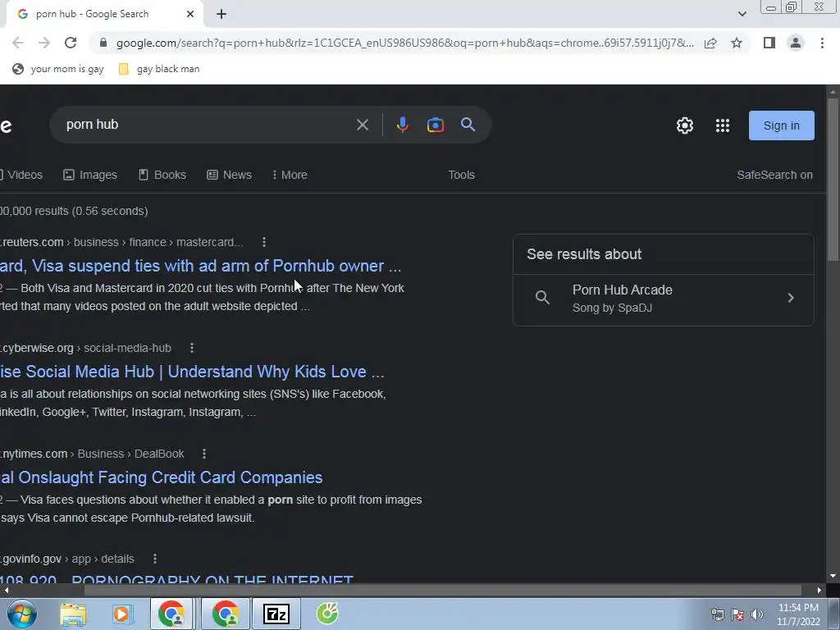The image size is (840, 630).
Task: Bookmark this page with the star icon
Action: click(x=737, y=43)
